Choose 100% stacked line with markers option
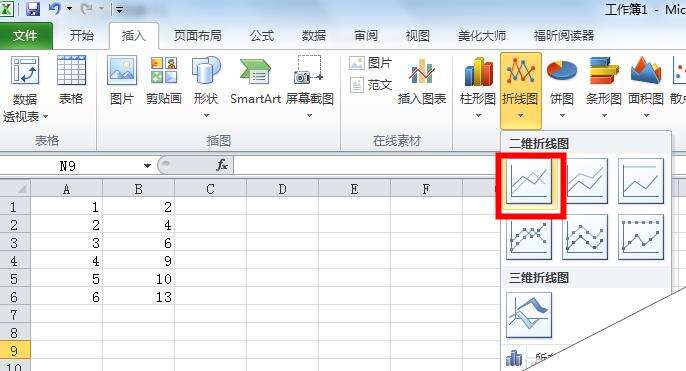686x371 pixels. point(641,237)
